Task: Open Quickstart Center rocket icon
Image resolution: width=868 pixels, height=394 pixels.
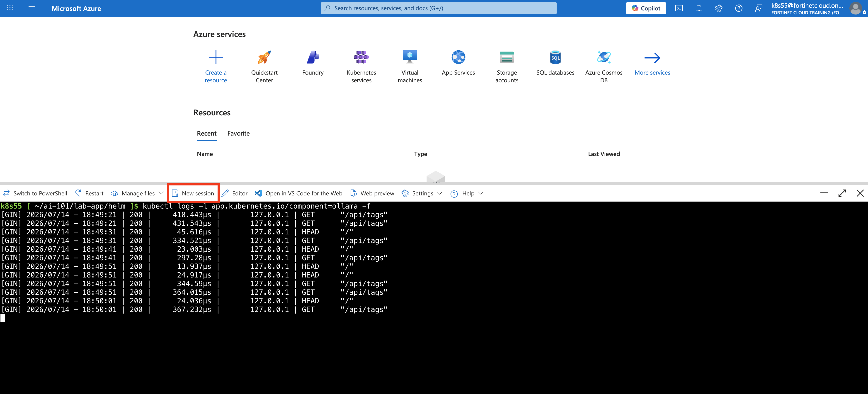Action: 264,57
